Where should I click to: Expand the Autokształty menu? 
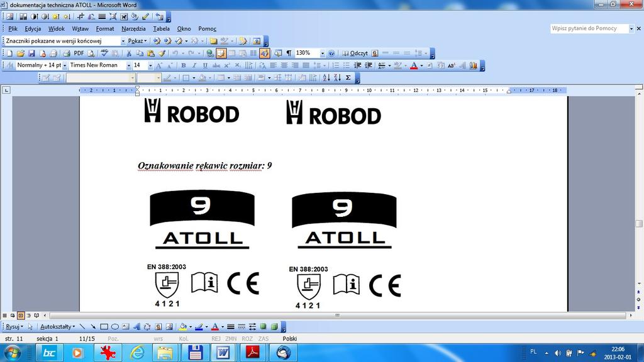tap(57, 327)
